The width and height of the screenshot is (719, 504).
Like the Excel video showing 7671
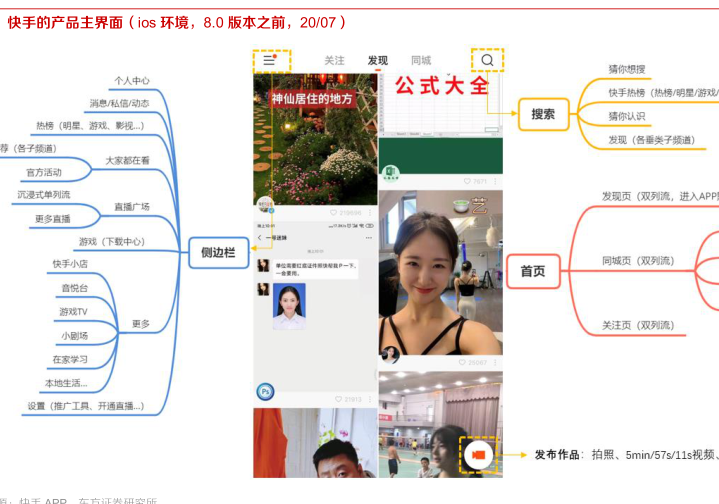467,182
